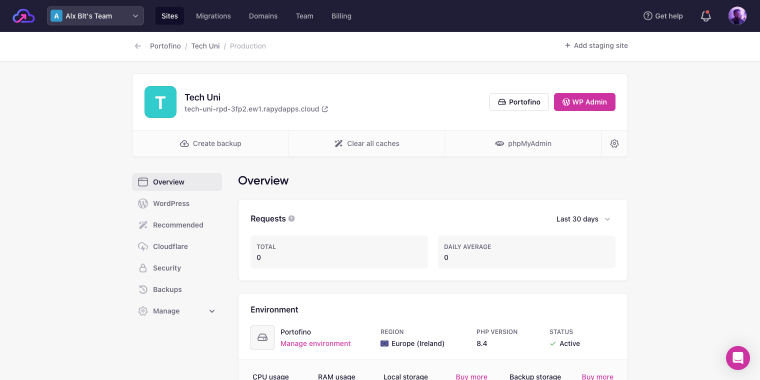
Task: Click Get help in the top bar
Action: 663,16
